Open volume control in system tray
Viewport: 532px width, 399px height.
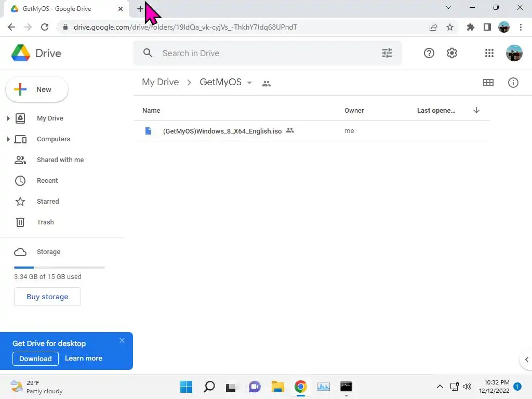tap(467, 387)
